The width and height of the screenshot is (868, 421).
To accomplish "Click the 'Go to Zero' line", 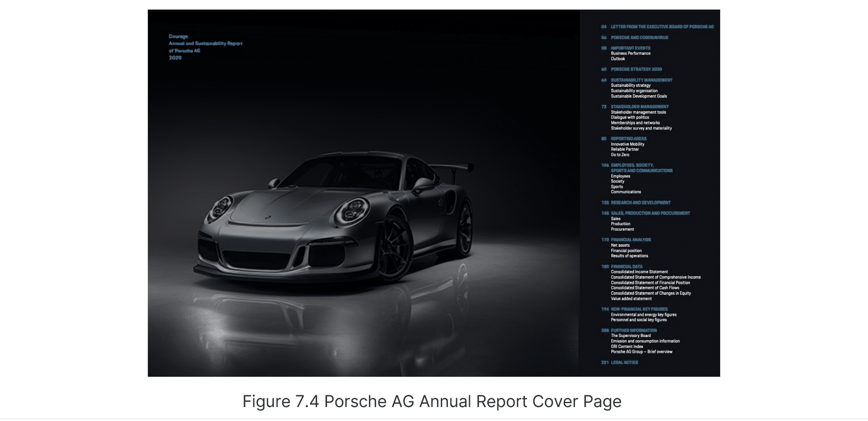I will pyautogui.click(x=620, y=154).
